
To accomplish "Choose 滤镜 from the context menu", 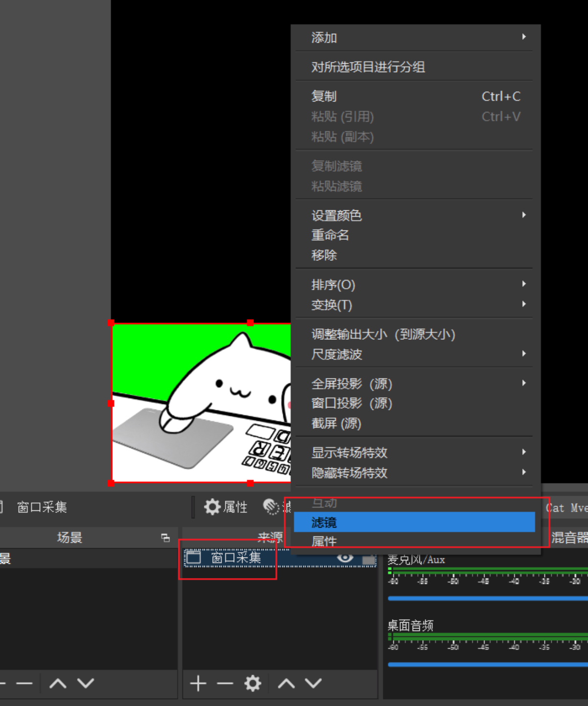I will [x=414, y=522].
